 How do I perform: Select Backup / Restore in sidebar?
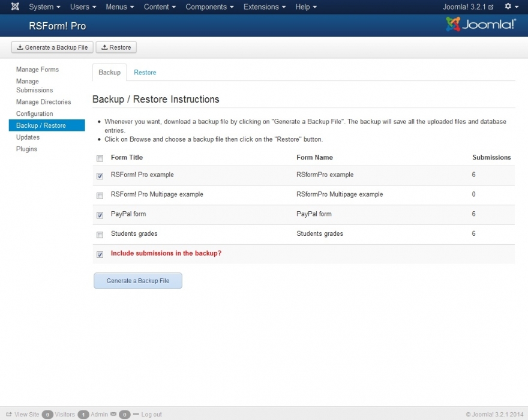(x=47, y=125)
